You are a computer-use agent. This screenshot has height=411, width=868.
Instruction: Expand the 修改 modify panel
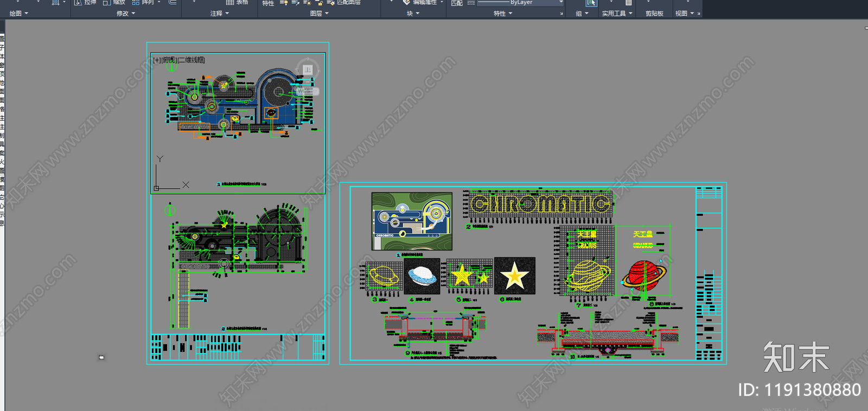(x=126, y=13)
